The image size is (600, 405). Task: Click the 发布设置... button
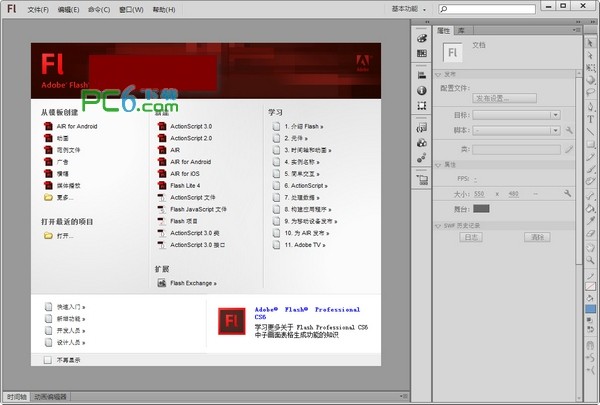(505, 98)
